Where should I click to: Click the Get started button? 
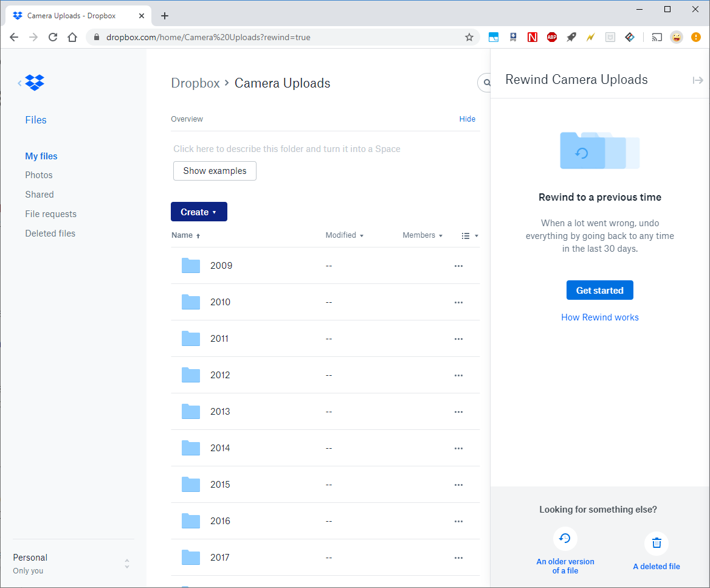pyautogui.click(x=599, y=291)
